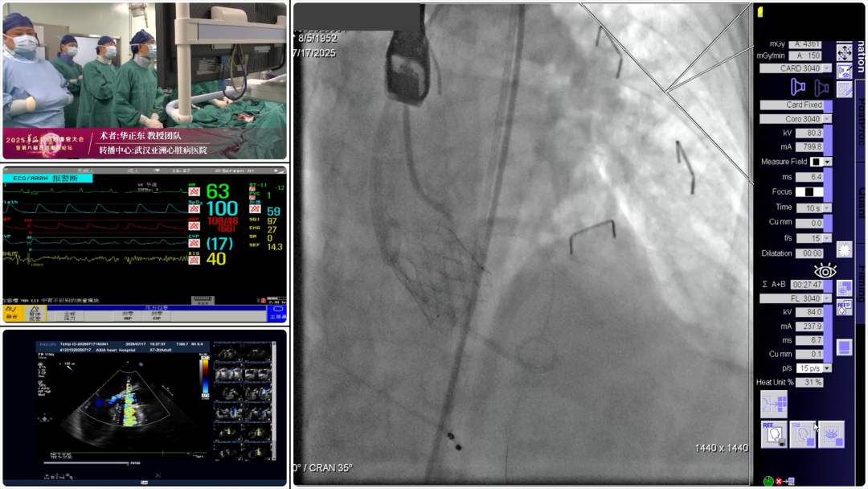
Task: Click the CVP alarm-off icon on monitor
Action: click(194, 243)
